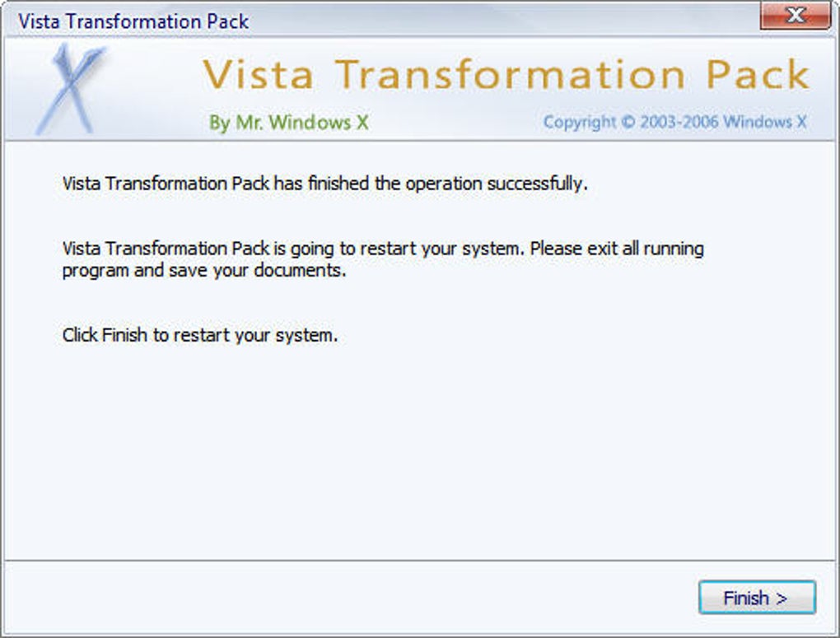The height and width of the screenshot is (638, 840).
Task: Select the green By Mr. Windows X text
Action: [289, 123]
